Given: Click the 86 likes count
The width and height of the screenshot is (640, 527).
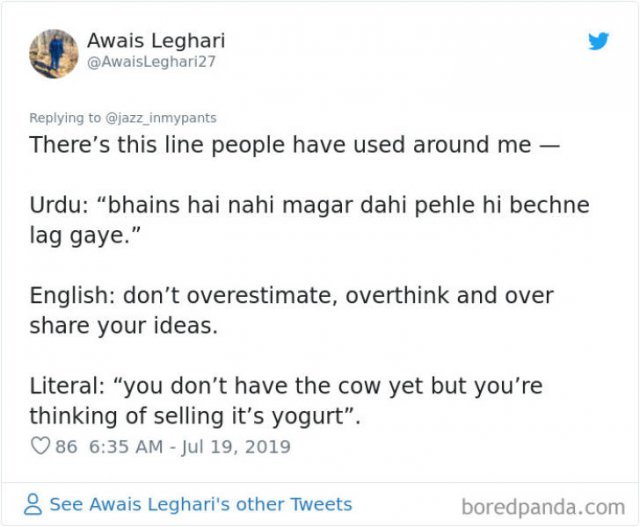Looking at the screenshot, I should click(66, 447).
